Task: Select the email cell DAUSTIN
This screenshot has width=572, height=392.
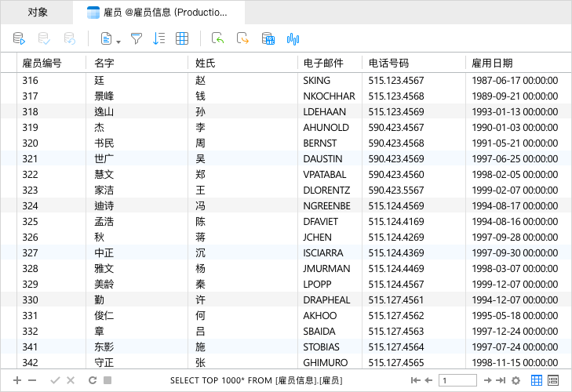Action: [330, 158]
